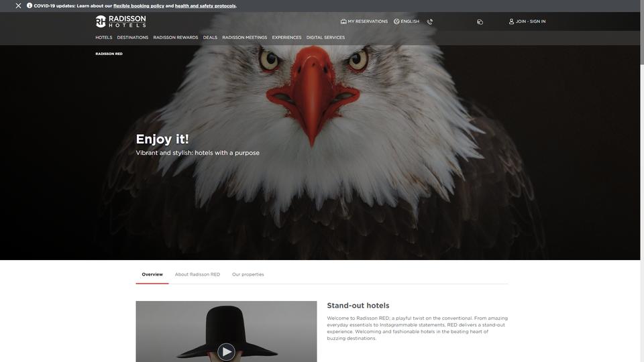Open the Destinations menu
Screen dimensions: 644x362
click(133, 38)
